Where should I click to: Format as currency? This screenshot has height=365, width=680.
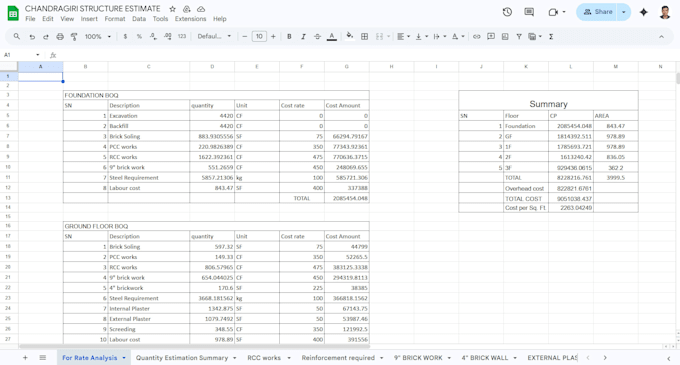pyautogui.click(x=125, y=37)
